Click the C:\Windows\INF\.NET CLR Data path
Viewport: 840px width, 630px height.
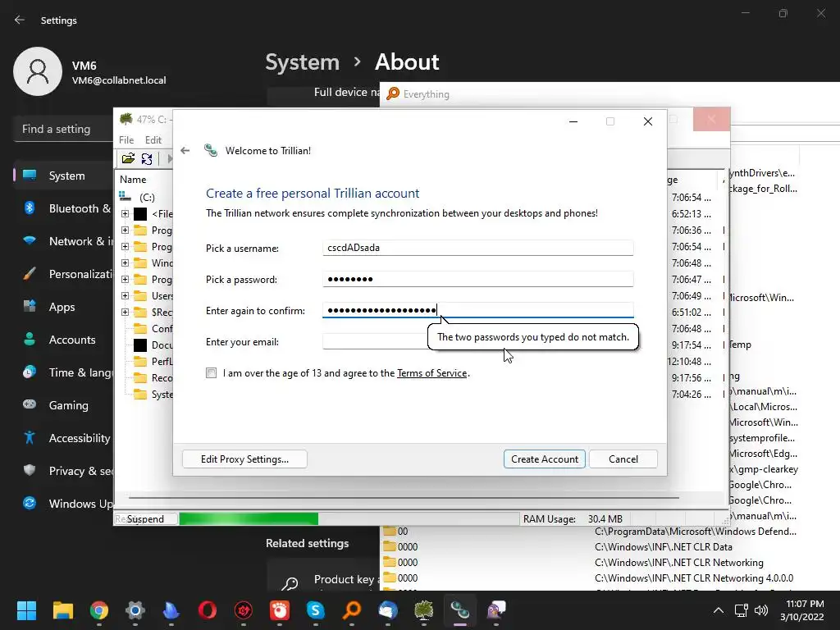click(663, 547)
